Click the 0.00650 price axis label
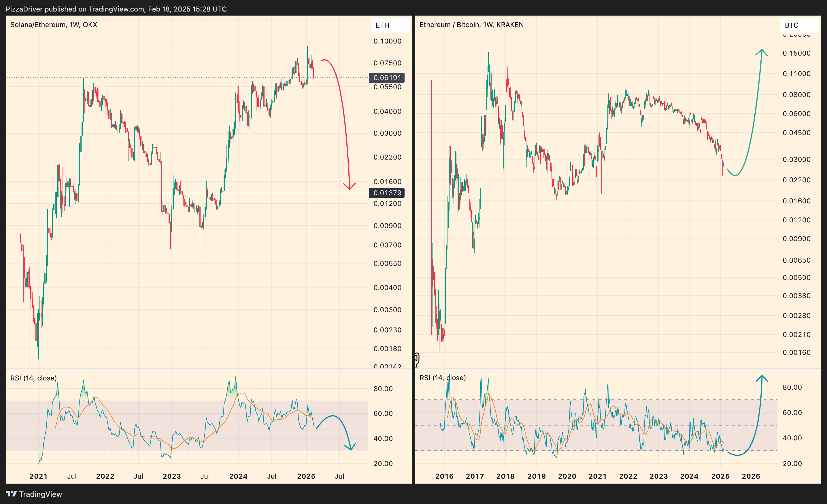The width and height of the screenshot is (827, 504). [796, 260]
